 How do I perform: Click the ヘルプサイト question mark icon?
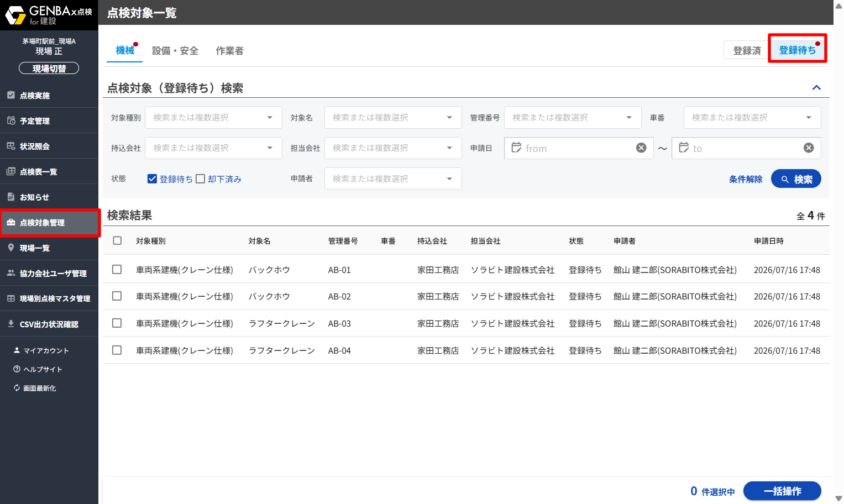(x=17, y=369)
